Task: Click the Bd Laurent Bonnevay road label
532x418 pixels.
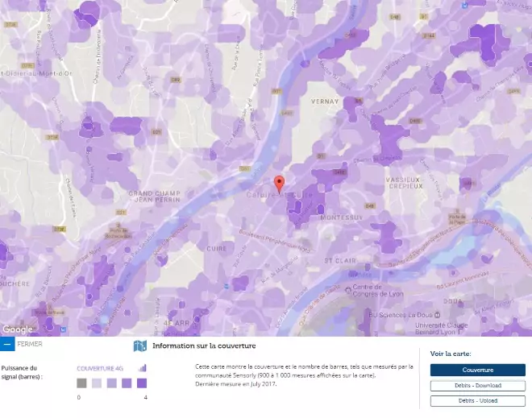Action: click(x=463, y=279)
